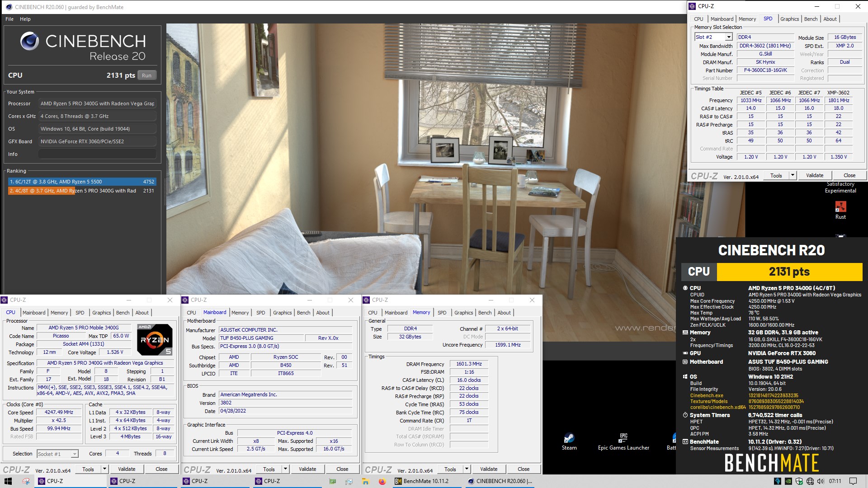Viewport: 868px width, 488px height.
Task: Click the GFX Board RTX 3060 field
Action: click(97, 141)
